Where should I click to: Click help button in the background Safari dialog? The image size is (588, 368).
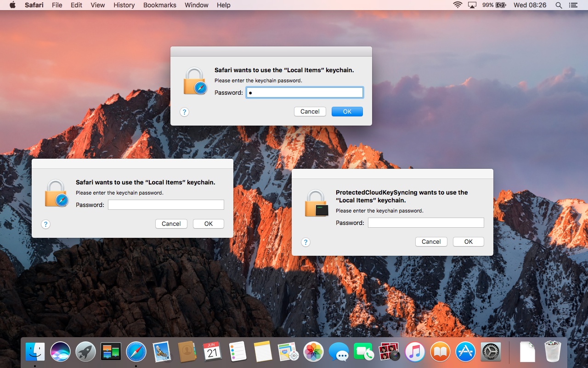(x=45, y=224)
